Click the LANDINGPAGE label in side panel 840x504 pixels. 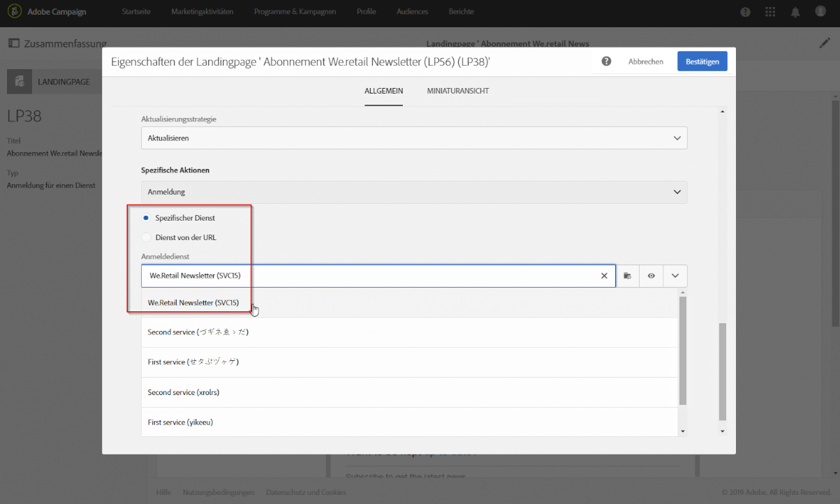coord(64,82)
